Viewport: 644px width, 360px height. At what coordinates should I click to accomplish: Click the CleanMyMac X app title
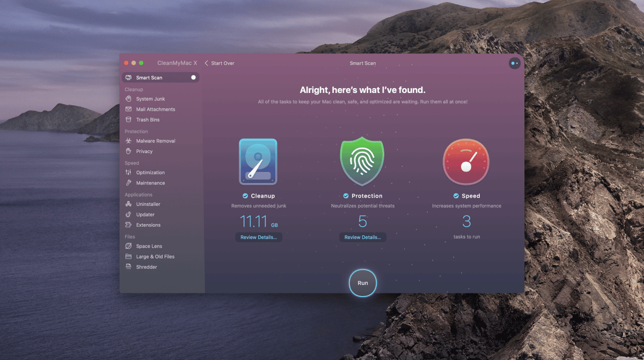pos(177,63)
